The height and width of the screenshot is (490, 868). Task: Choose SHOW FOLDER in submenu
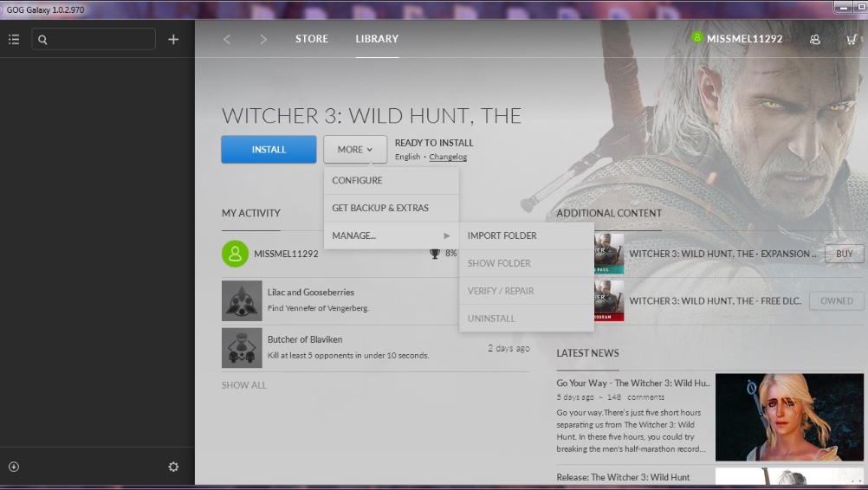(527, 263)
